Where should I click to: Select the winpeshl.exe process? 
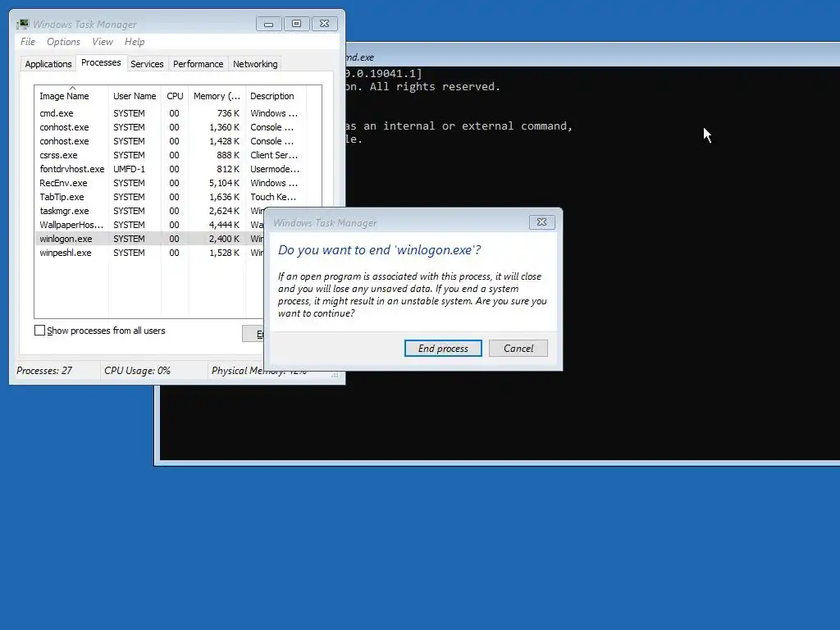click(x=150, y=253)
